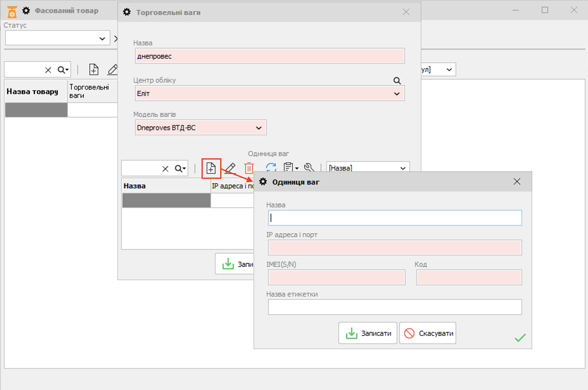Clear the scale units search field with X

click(165, 169)
